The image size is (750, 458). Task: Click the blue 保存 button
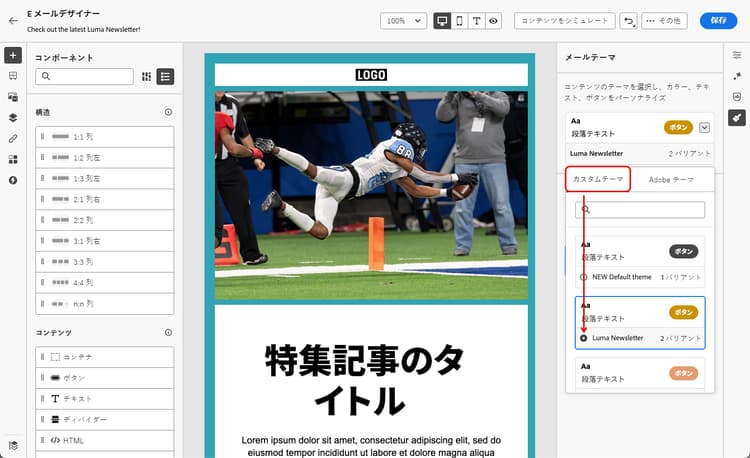718,21
